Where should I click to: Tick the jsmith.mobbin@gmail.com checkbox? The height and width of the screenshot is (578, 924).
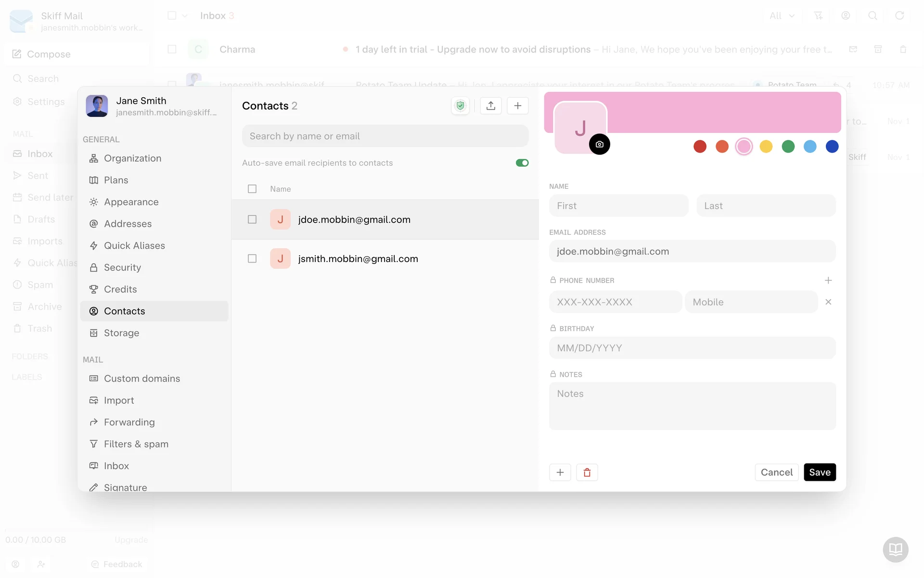pos(252,259)
